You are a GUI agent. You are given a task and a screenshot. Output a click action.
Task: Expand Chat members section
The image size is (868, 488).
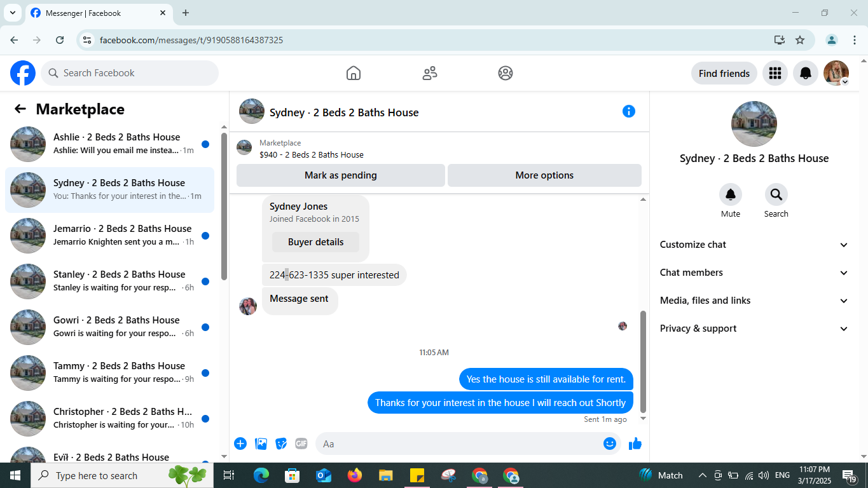754,273
